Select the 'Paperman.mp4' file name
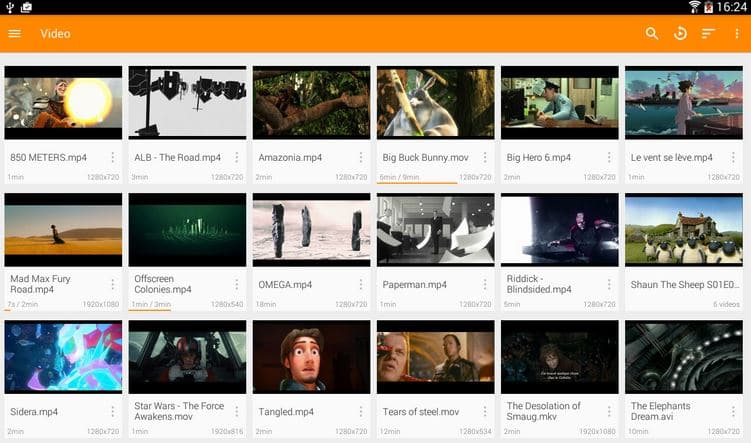The image size is (751, 443). [414, 284]
